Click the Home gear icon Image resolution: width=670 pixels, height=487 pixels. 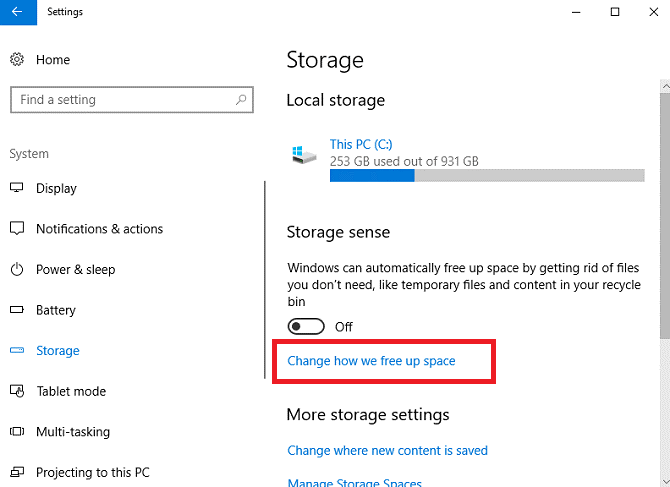click(17, 59)
